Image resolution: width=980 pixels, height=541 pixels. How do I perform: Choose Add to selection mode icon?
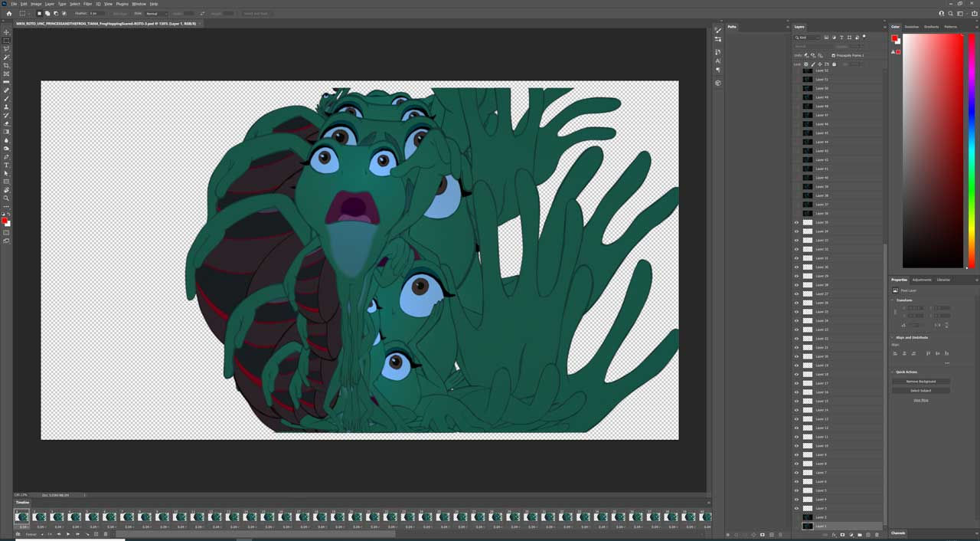(x=46, y=13)
